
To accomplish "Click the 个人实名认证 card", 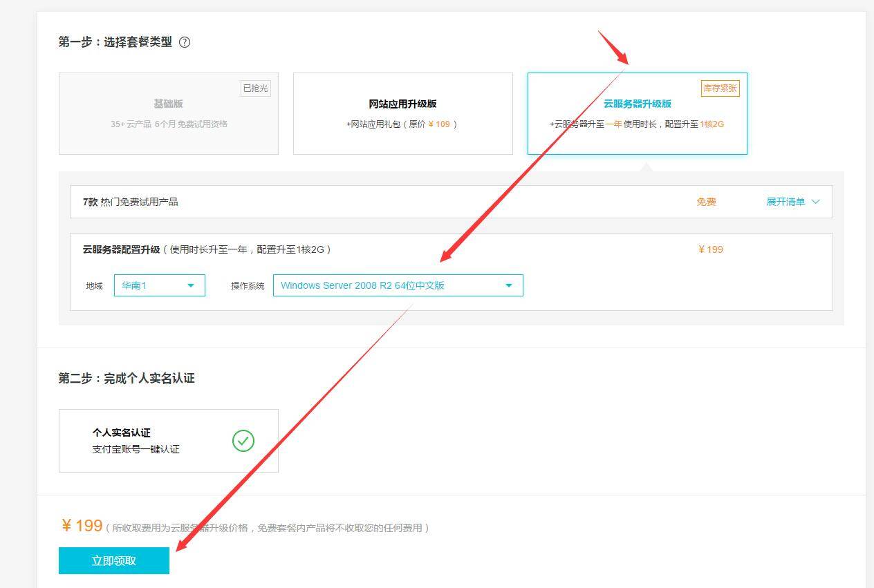I will [x=168, y=441].
